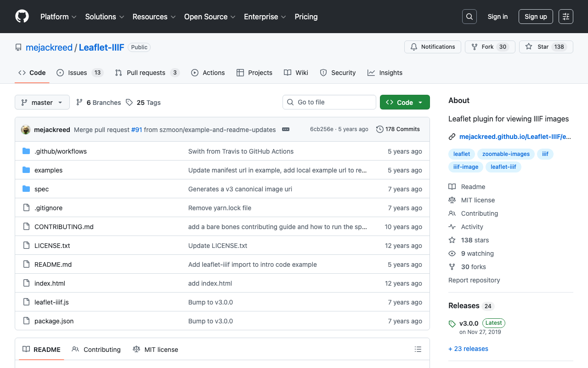Click the mejackreed avatar in commit bar
Screen dimensions: 588x368
coord(26,130)
